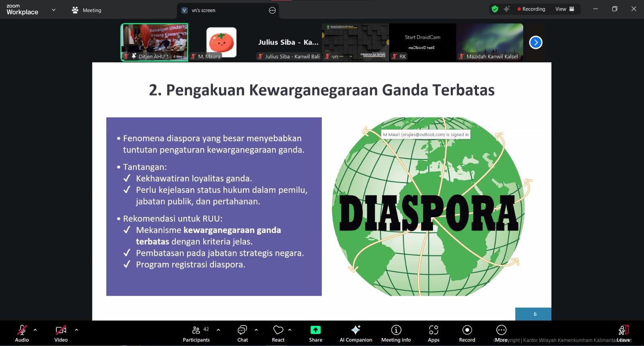
Task: Select RK DroidCam thumbnail
Action: pyautogui.click(x=423, y=42)
